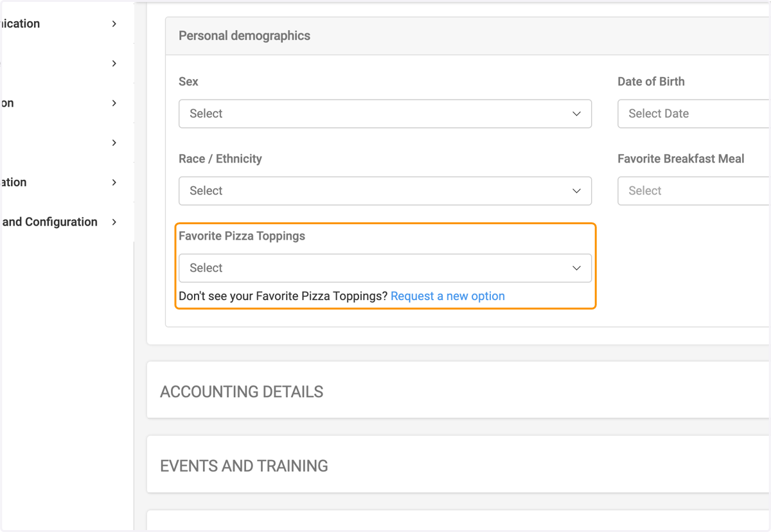The image size is (771, 532).
Task: Click the Date of Birth date field
Action: (694, 114)
